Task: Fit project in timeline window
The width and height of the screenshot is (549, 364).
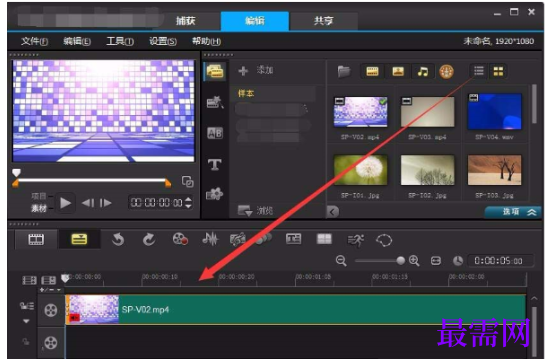Action: [x=436, y=261]
